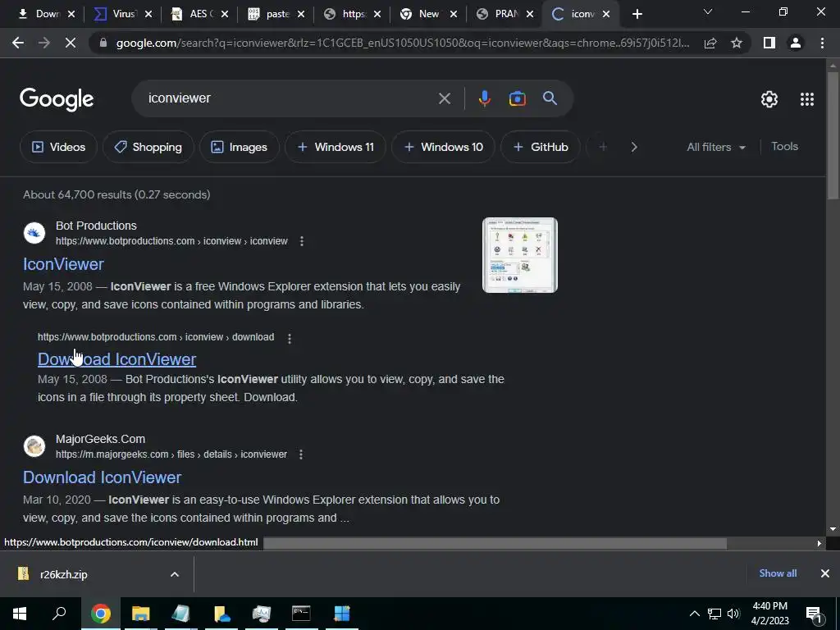Open the Download IconViewer botproductions link
The height and width of the screenshot is (630, 840).
click(x=116, y=359)
